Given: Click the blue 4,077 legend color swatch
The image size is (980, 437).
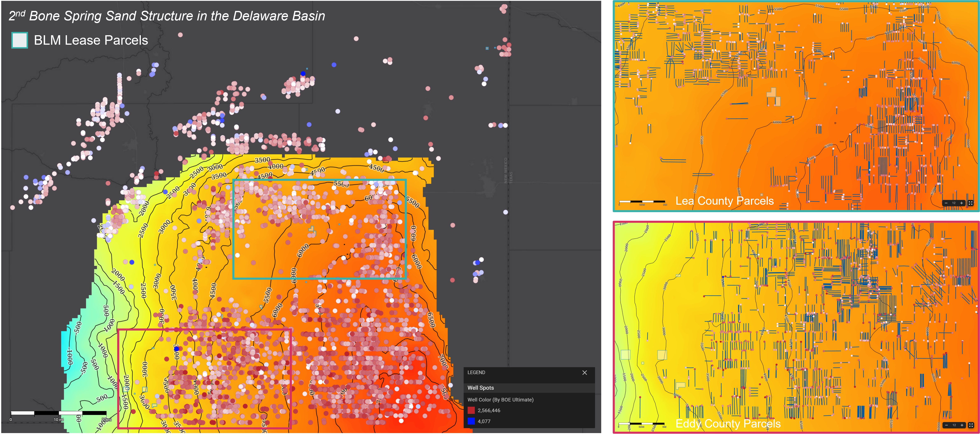Looking at the screenshot, I should (471, 421).
